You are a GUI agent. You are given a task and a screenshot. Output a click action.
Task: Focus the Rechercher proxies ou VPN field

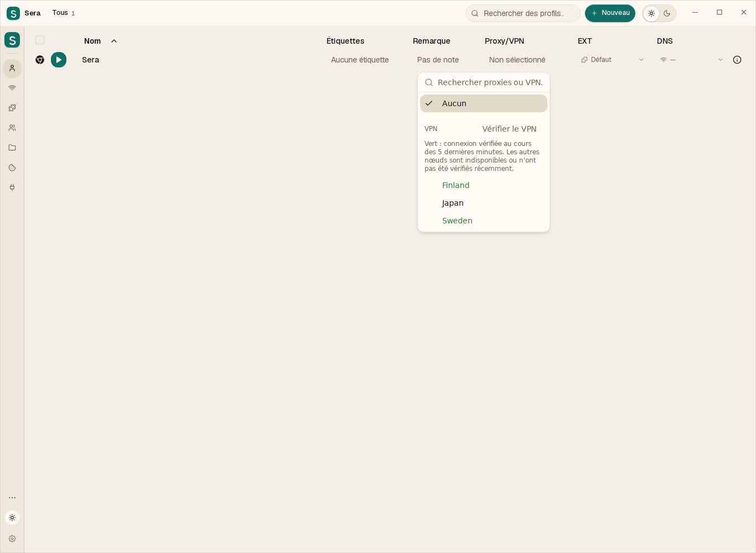(x=484, y=82)
